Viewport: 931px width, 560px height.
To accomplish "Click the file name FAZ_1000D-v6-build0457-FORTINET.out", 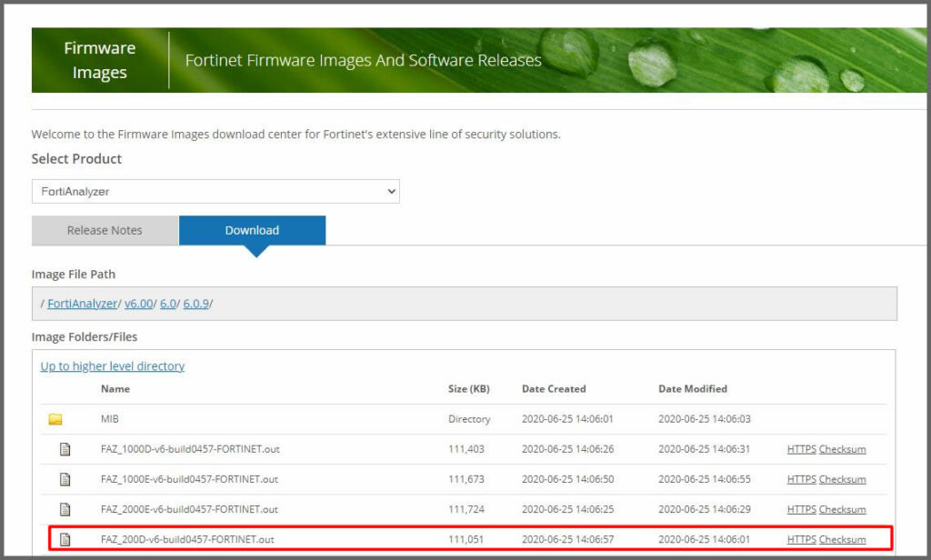I will [x=190, y=449].
